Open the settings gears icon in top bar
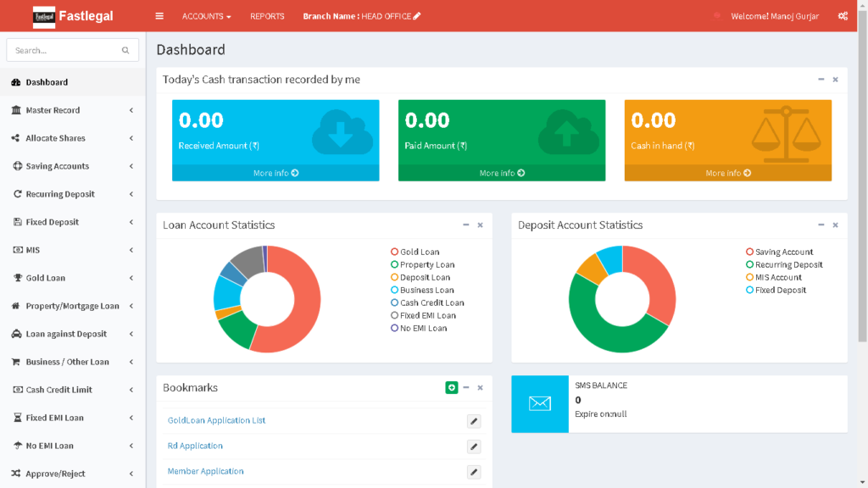This screenshot has height=488, width=868. tap(843, 15)
